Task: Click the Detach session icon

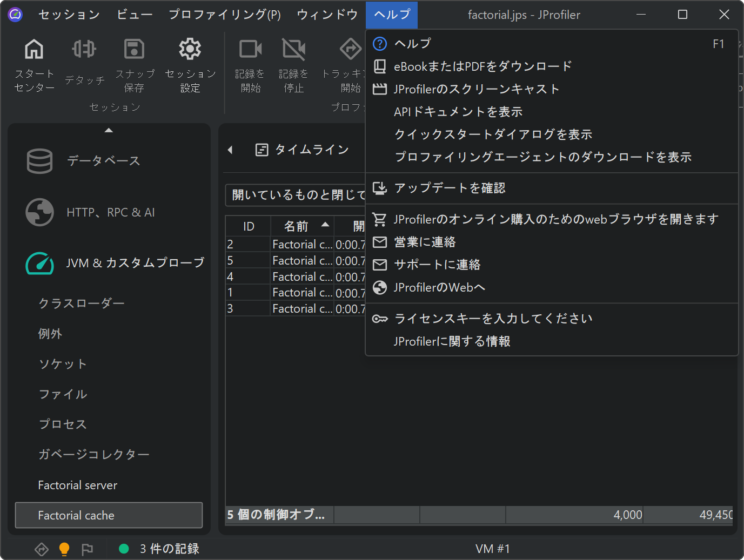Action: pyautogui.click(x=84, y=50)
